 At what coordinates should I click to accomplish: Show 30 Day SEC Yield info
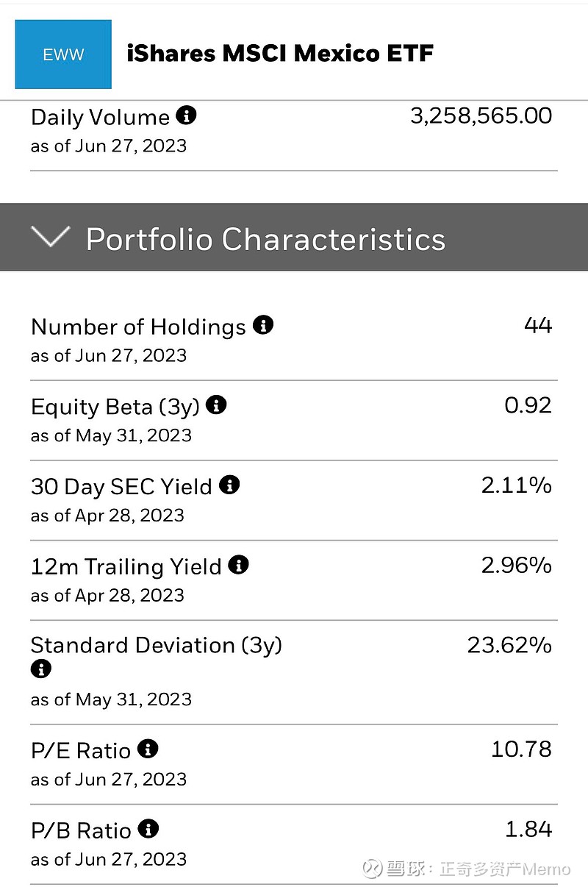pyautogui.click(x=229, y=485)
